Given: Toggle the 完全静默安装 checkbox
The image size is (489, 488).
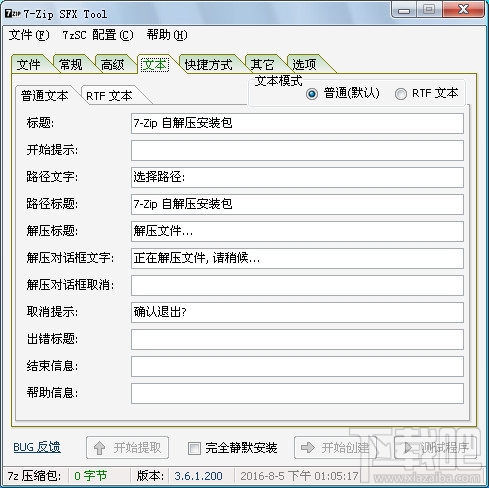Looking at the screenshot, I should click(194, 448).
